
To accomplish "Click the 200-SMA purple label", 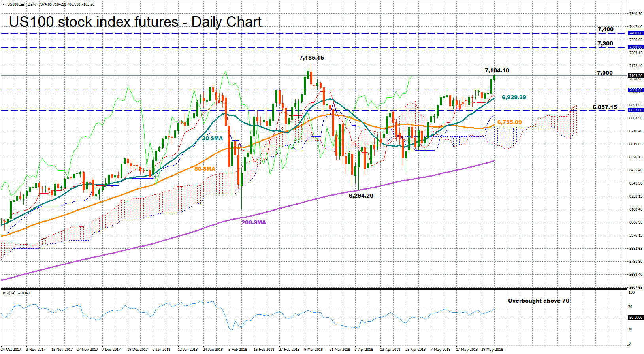I will tap(253, 222).
